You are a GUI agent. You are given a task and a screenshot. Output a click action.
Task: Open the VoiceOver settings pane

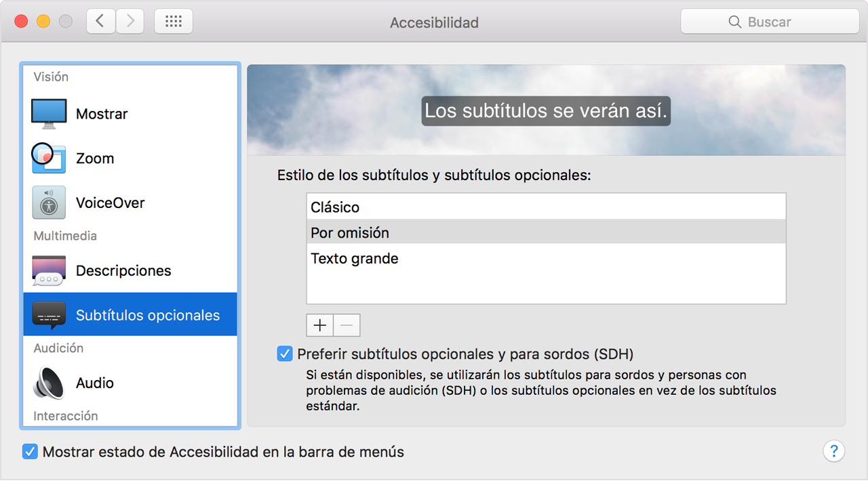click(x=130, y=203)
